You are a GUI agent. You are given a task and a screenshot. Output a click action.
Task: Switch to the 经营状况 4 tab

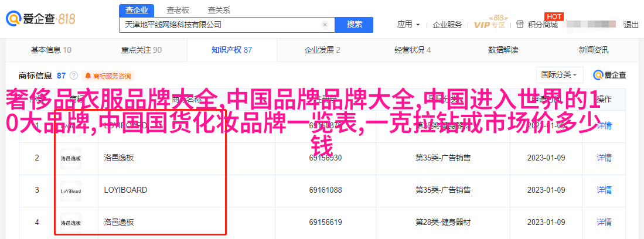click(x=413, y=50)
